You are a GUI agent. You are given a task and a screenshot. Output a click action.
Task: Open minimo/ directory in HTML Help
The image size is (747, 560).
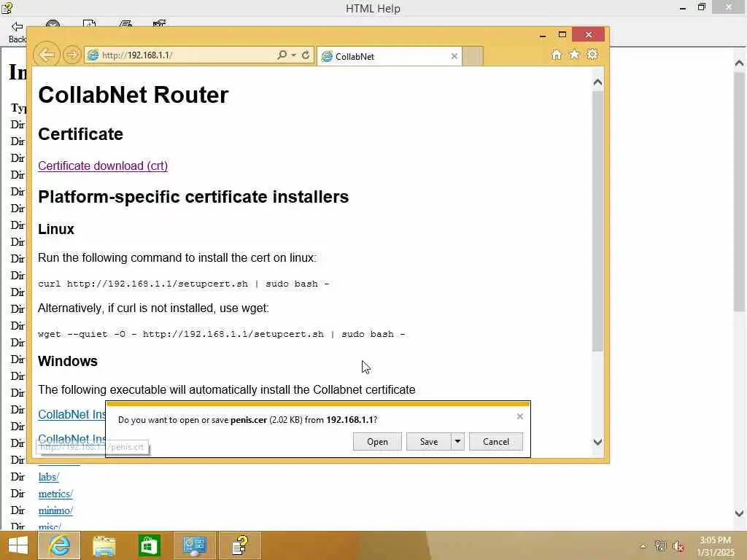tap(55, 510)
